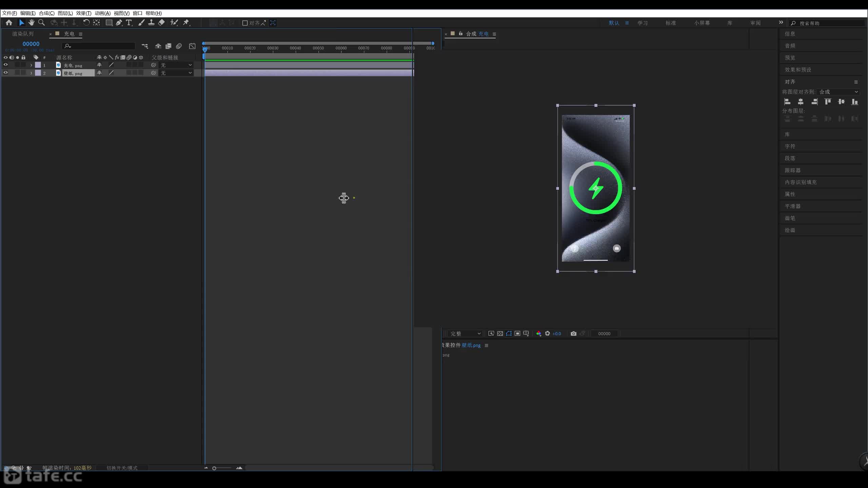Click the align left edges icon
The image size is (868, 488).
click(787, 102)
